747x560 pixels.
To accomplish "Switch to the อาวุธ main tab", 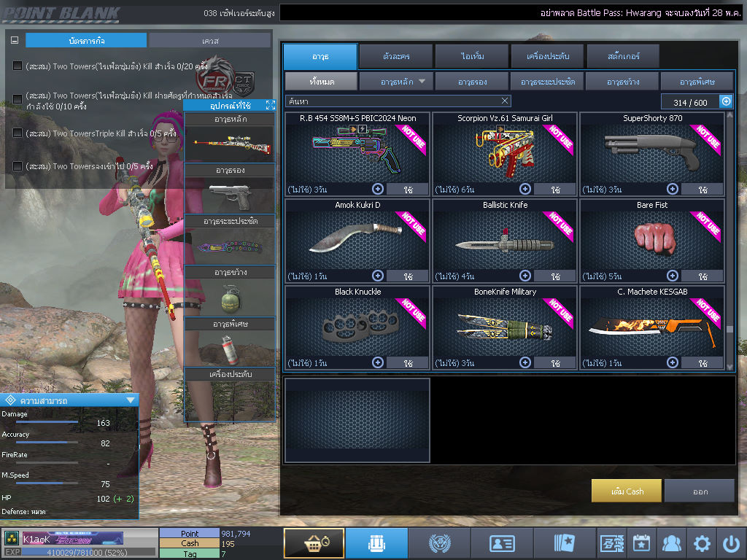I will point(320,56).
